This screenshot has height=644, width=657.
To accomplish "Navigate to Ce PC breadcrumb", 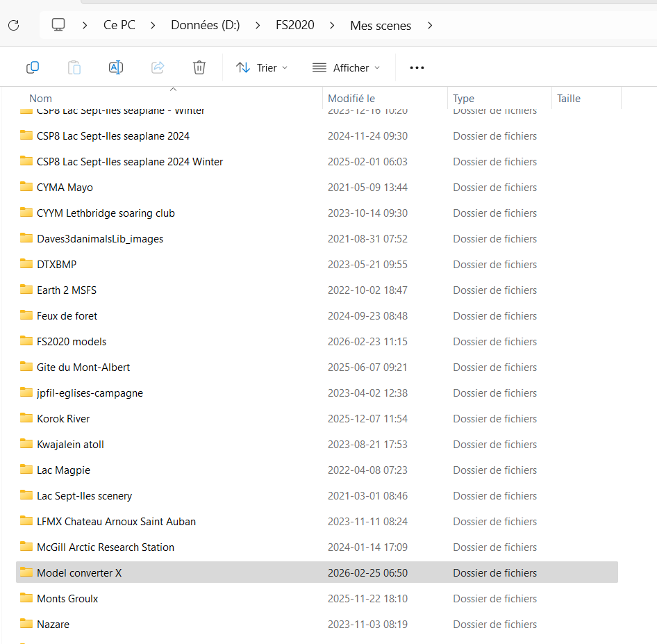I will pos(119,25).
